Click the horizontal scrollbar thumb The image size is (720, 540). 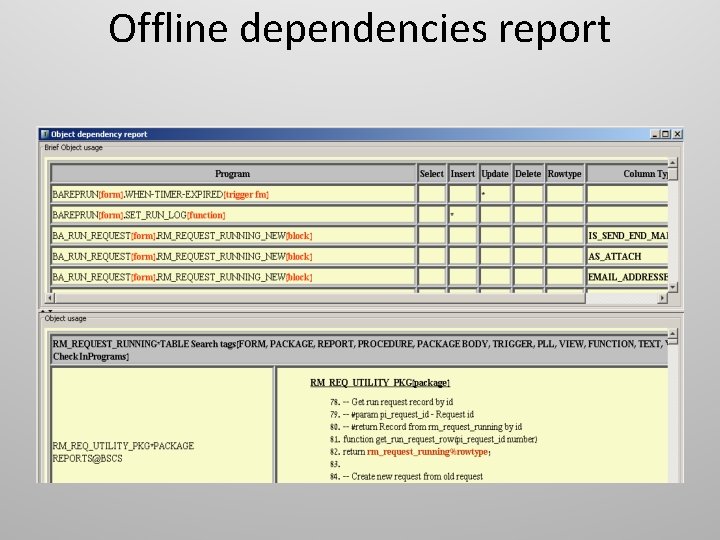320,298
